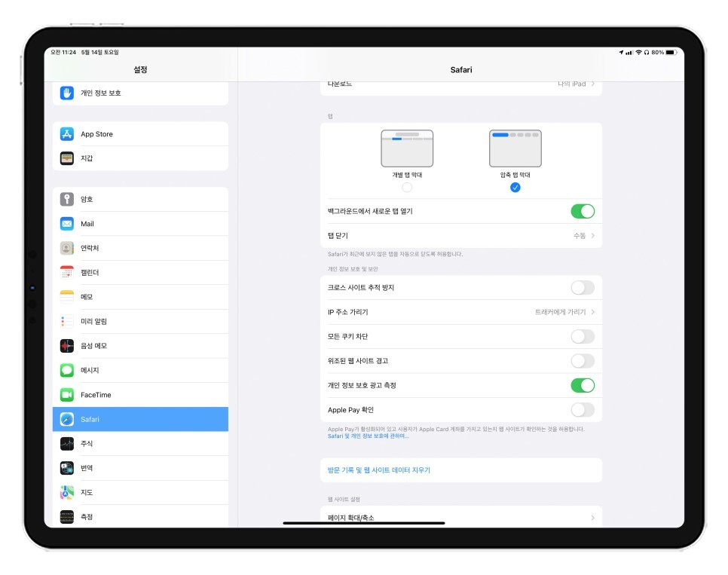Open 지도 settings row
Viewport: 728px width, 575px height.
[140, 492]
